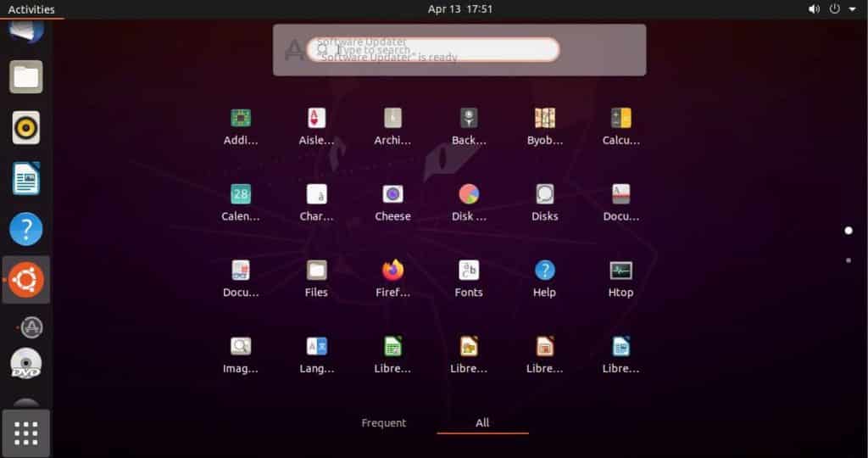Open Files from the dock
The height and width of the screenshot is (458, 868).
(26, 77)
